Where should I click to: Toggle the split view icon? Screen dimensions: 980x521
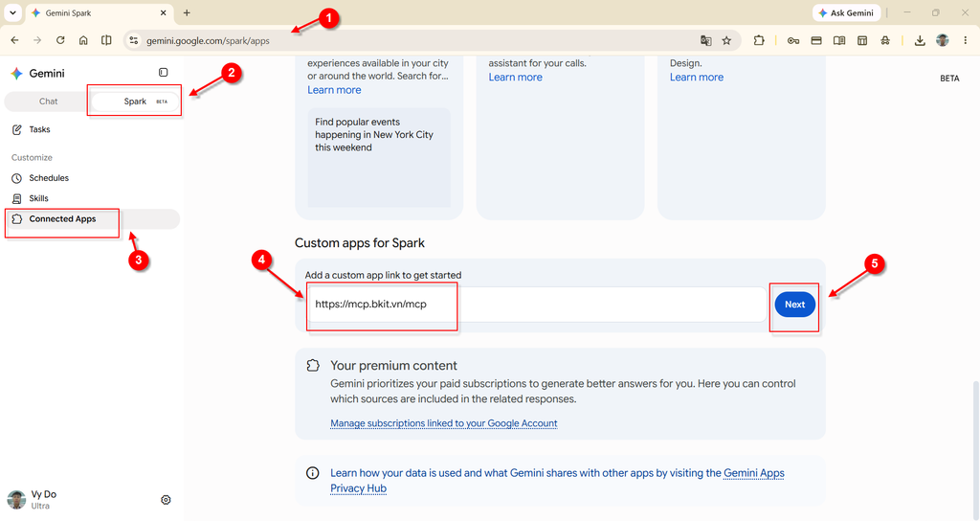click(x=106, y=40)
